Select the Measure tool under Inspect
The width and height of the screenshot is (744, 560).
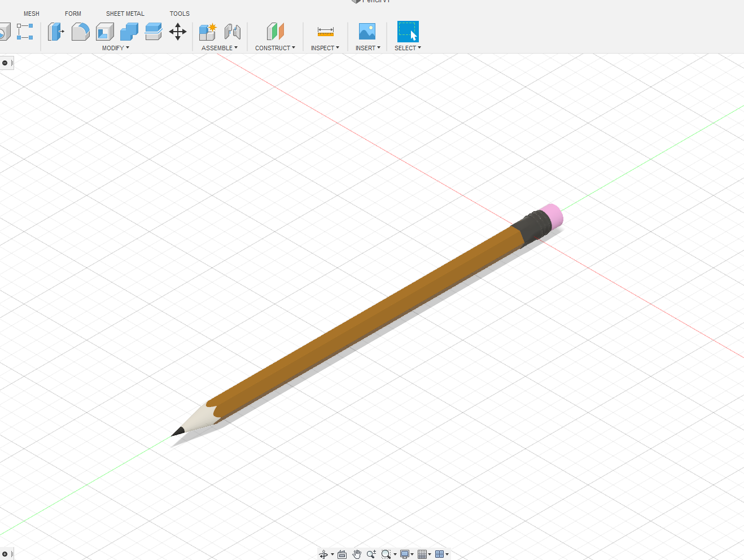[325, 32]
